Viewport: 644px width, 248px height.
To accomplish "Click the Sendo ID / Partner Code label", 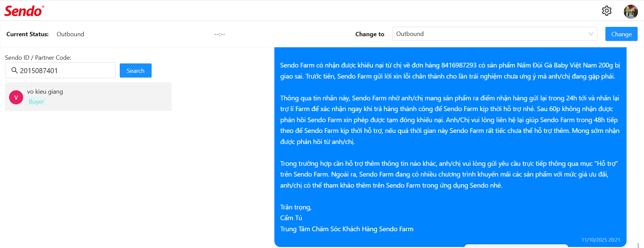I will [x=38, y=58].
